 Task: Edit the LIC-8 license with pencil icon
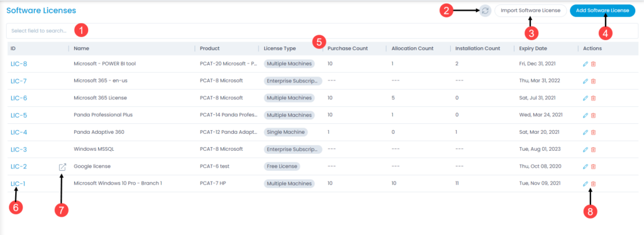tap(586, 64)
